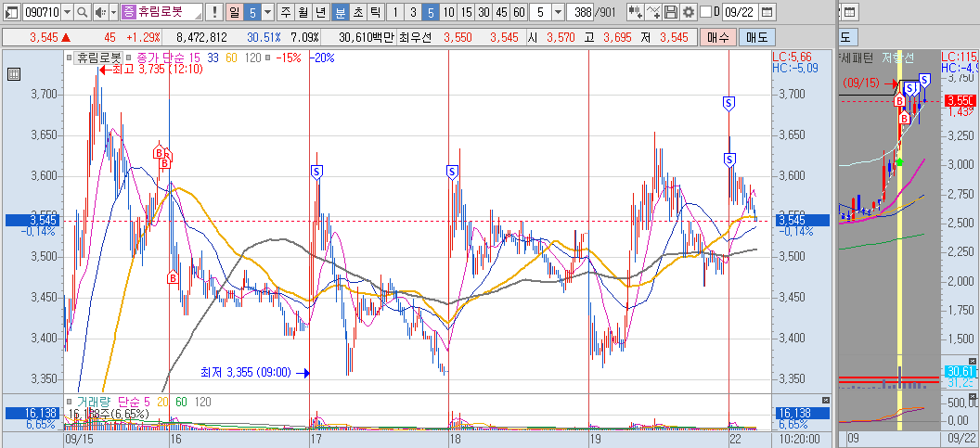This screenshot has height=448, width=980.
Task: Click the S sell marker at day 17 open
Action: (x=316, y=172)
